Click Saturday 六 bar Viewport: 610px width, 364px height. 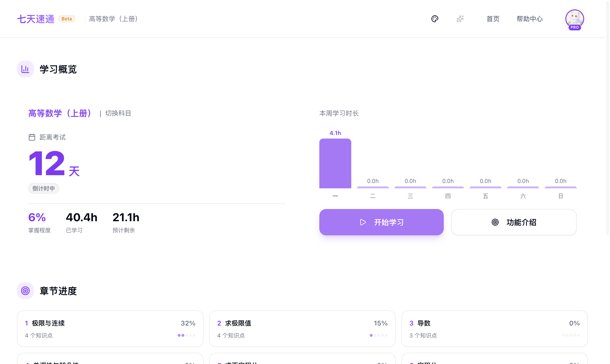pos(523,187)
